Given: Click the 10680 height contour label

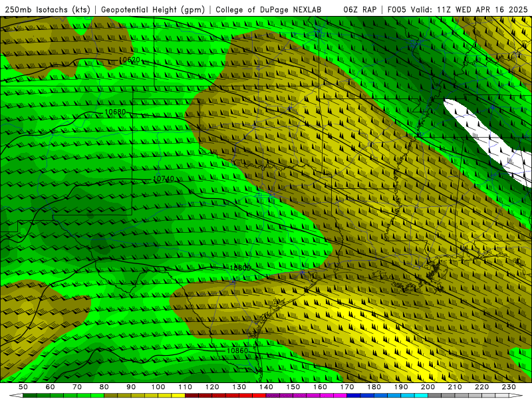Looking at the screenshot, I should coord(115,112).
